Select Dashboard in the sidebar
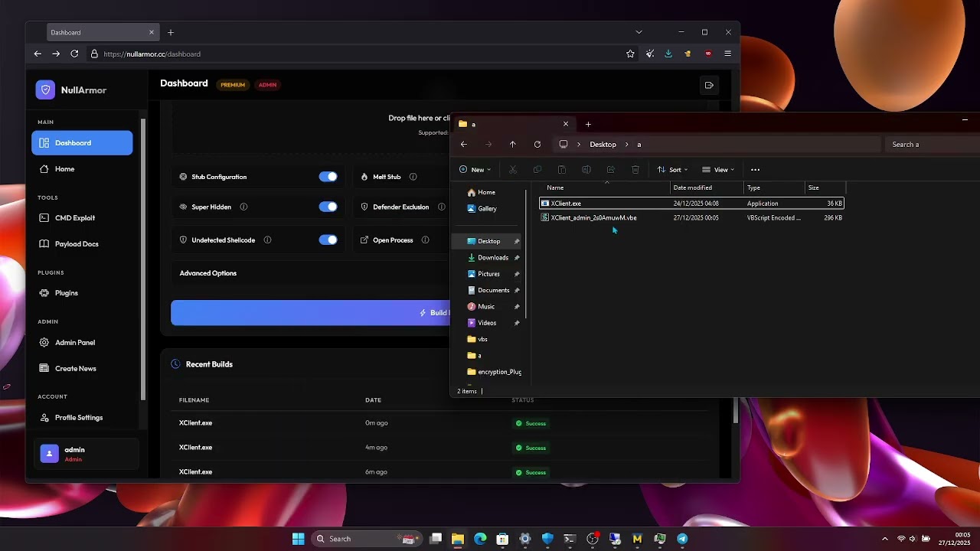This screenshot has height=551, width=980. tap(82, 143)
